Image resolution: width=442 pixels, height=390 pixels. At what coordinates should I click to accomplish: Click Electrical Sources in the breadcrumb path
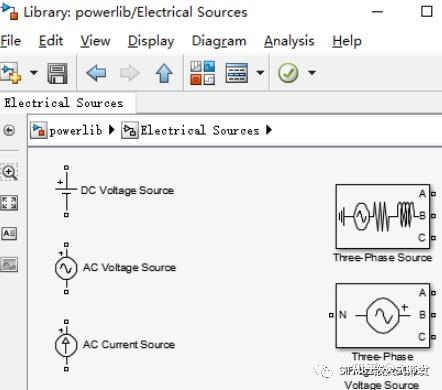click(x=200, y=130)
